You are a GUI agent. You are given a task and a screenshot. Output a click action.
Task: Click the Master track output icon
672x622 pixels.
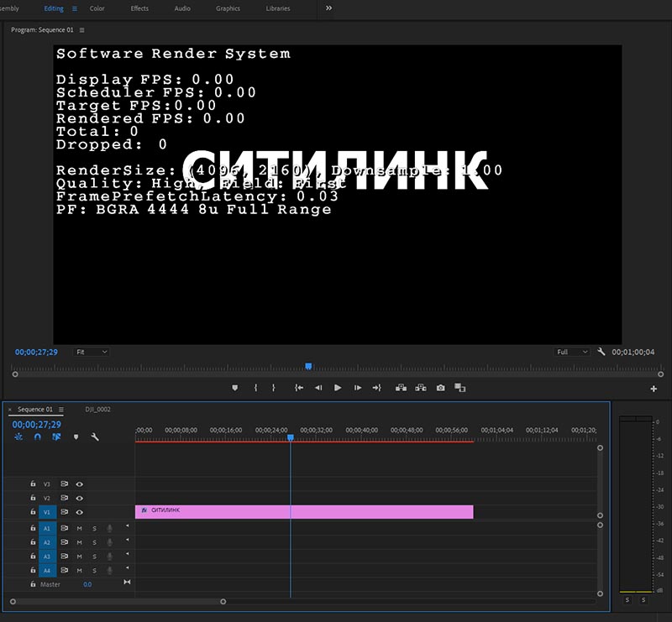click(127, 583)
